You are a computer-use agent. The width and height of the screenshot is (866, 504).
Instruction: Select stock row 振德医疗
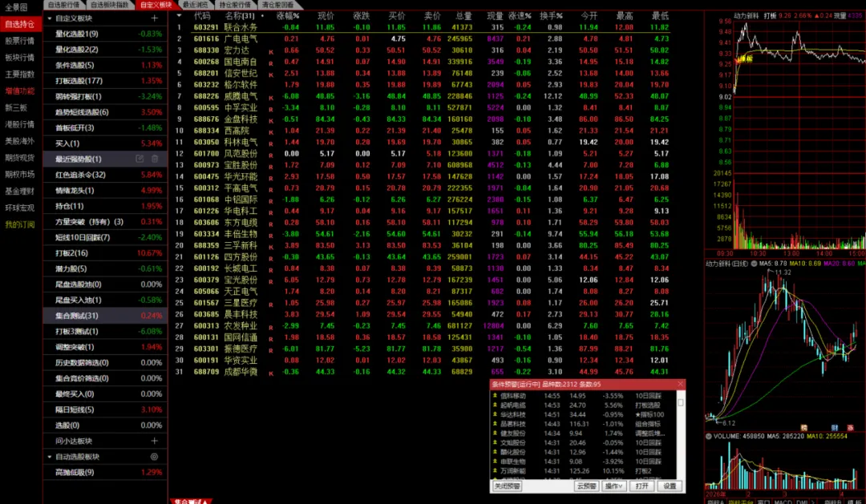point(423,349)
